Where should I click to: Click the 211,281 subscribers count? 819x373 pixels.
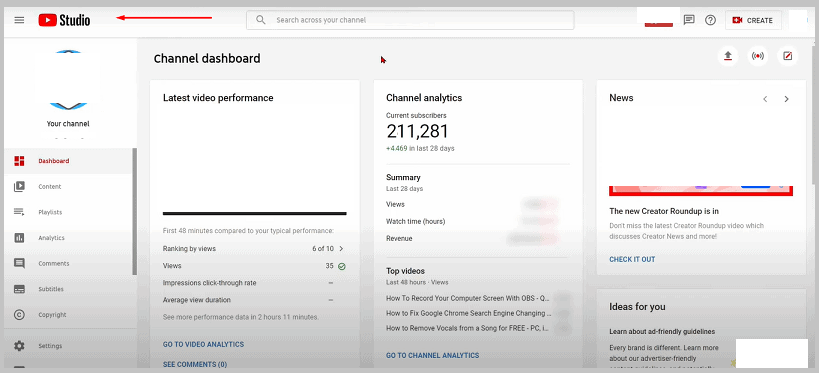[x=417, y=132]
